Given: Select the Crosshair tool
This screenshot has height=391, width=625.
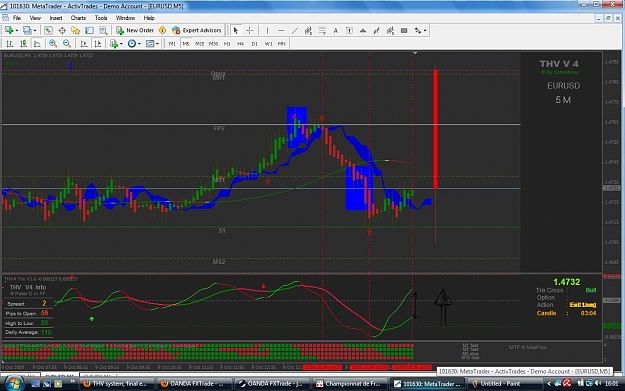Looking at the screenshot, I should (250, 30).
